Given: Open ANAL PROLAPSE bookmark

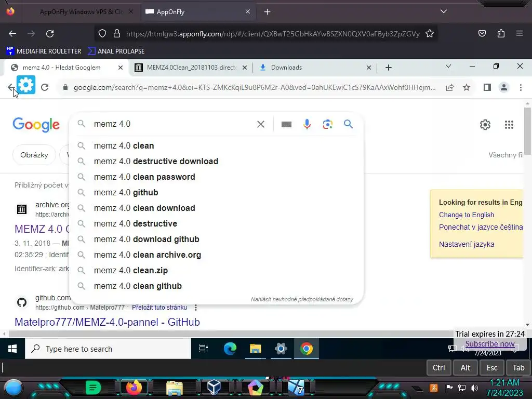Looking at the screenshot, I should [116, 51].
